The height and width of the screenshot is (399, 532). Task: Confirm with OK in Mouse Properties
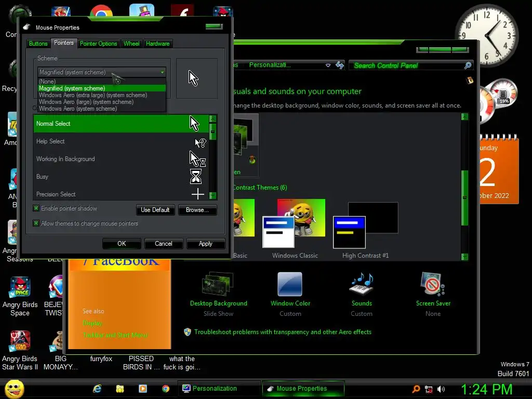(x=122, y=244)
